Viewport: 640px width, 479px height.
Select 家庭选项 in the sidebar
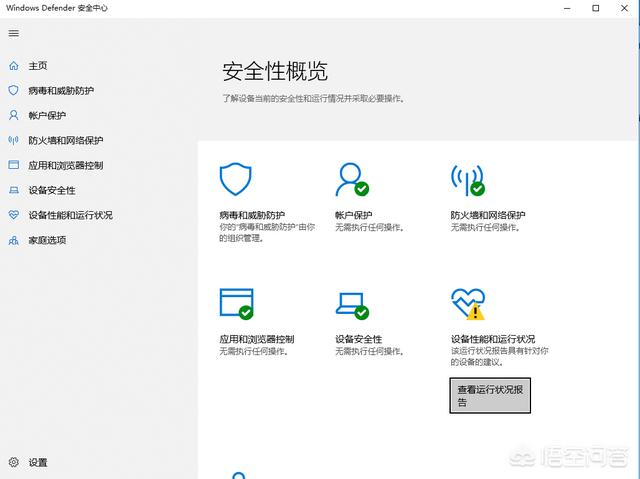tap(47, 240)
